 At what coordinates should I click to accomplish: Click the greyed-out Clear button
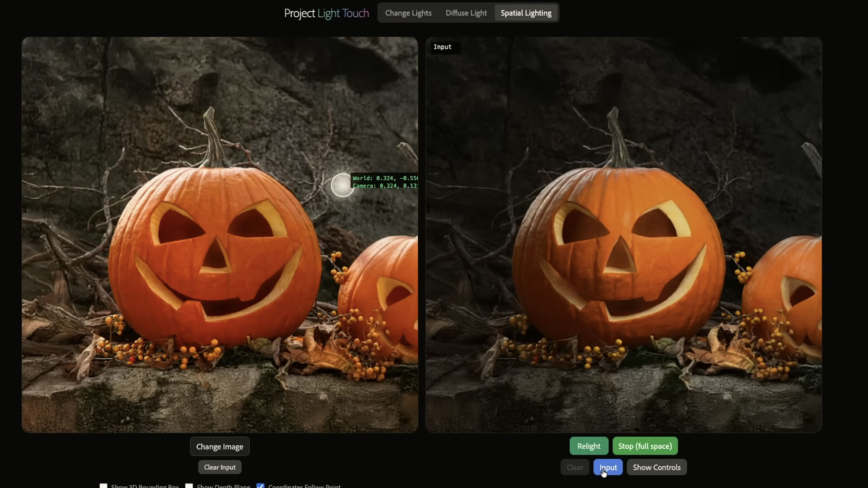(x=575, y=467)
